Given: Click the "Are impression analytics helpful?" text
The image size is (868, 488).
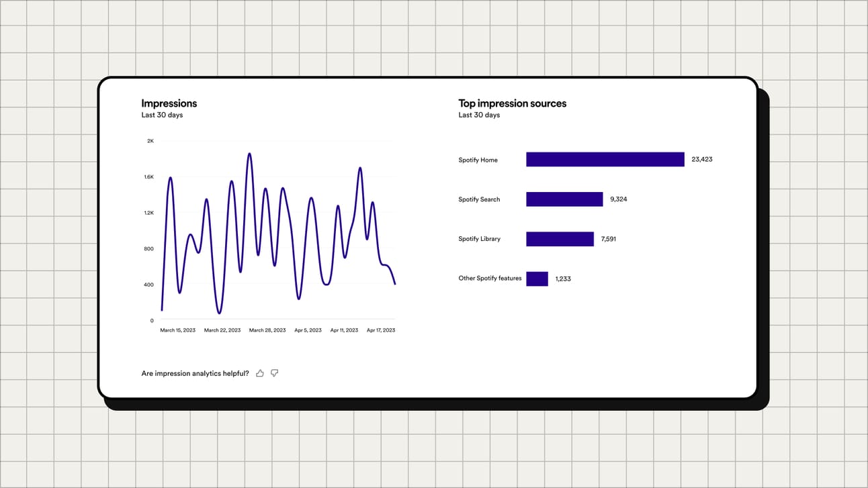Looking at the screenshot, I should 195,373.
